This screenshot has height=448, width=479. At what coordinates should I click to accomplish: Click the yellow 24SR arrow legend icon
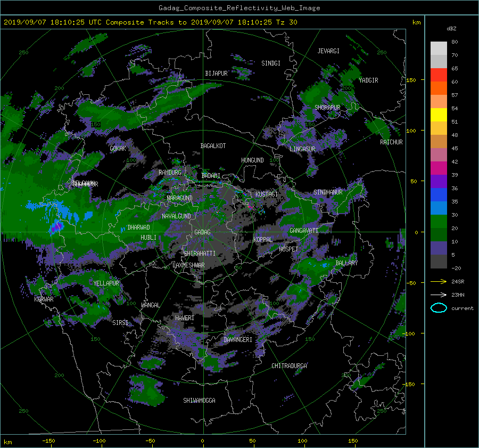pos(439,281)
